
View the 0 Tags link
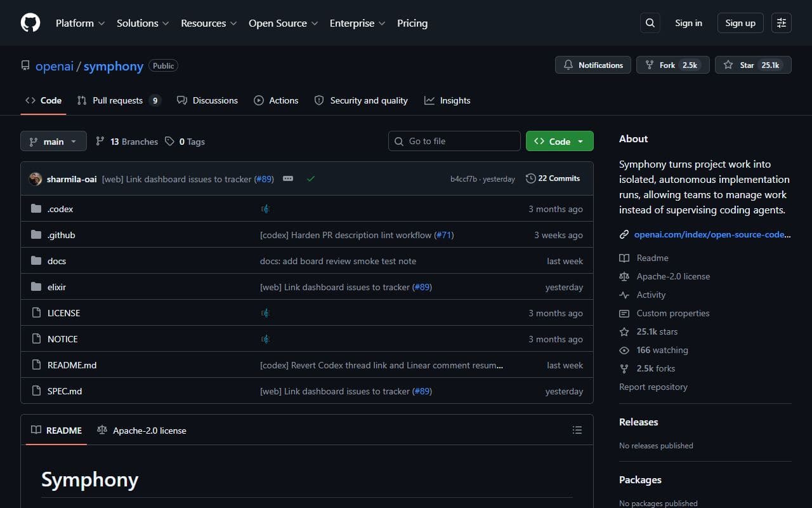tap(185, 142)
